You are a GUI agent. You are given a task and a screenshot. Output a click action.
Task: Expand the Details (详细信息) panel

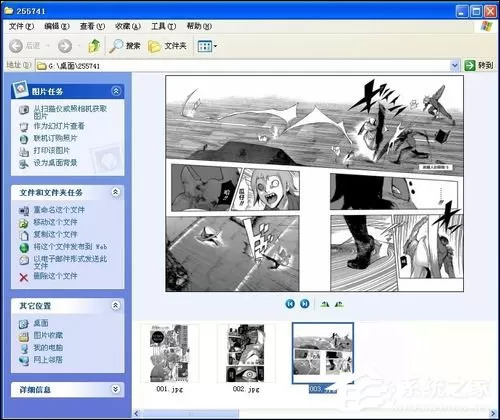click(116, 389)
